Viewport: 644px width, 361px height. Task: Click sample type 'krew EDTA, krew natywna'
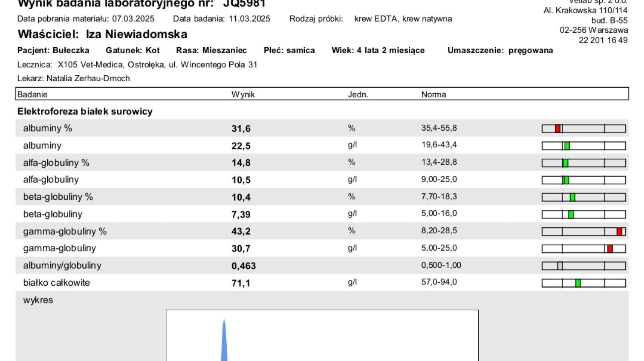coord(403,19)
